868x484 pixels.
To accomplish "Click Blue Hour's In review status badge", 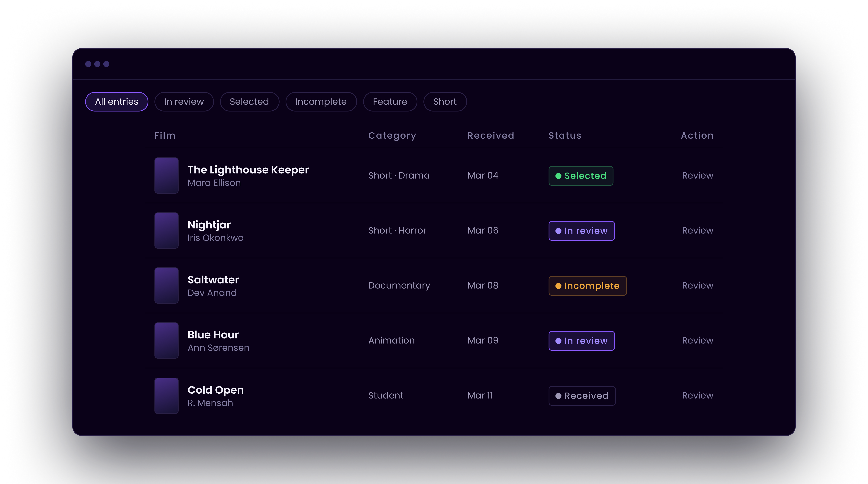I will click(581, 341).
